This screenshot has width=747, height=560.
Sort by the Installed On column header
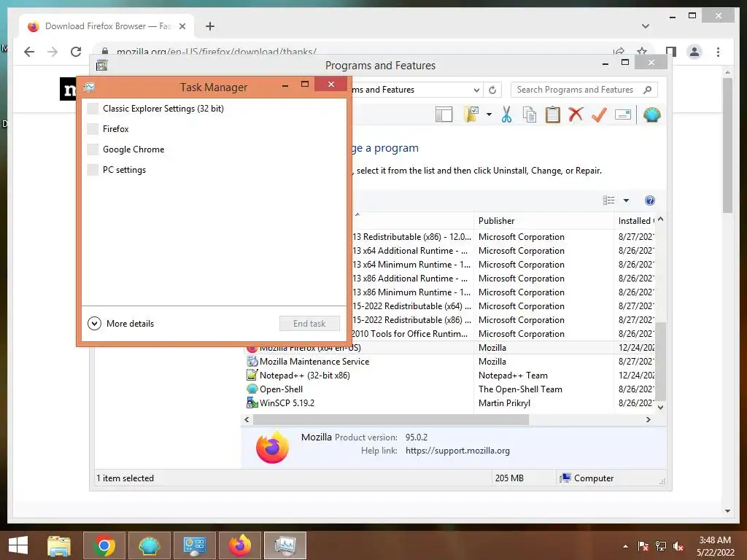coord(635,220)
